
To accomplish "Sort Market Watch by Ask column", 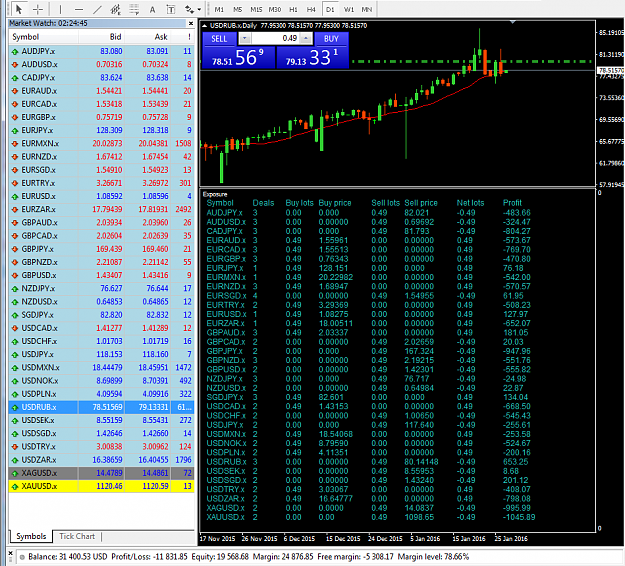I will click(x=147, y=37).
